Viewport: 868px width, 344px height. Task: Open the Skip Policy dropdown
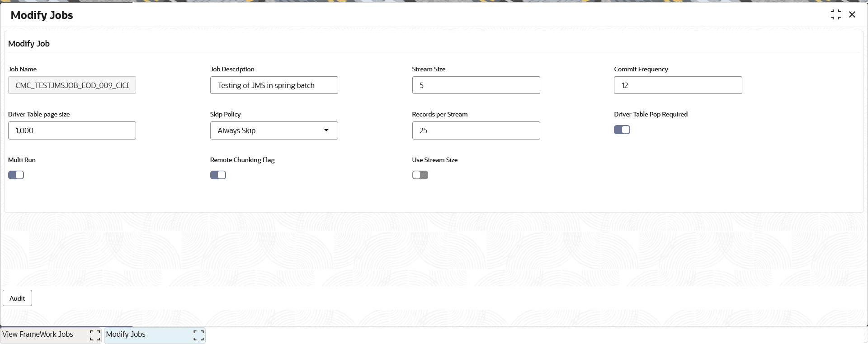tap(274, 130)
